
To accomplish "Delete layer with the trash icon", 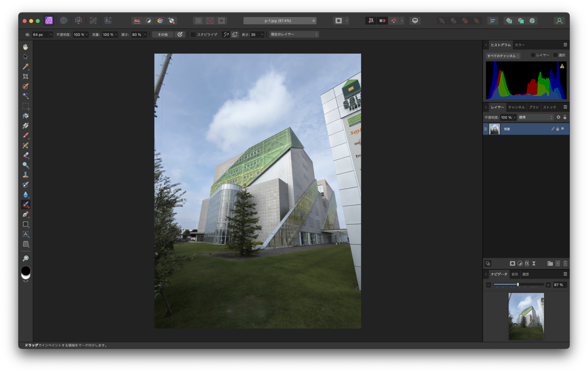I will [x=565, y=264].
